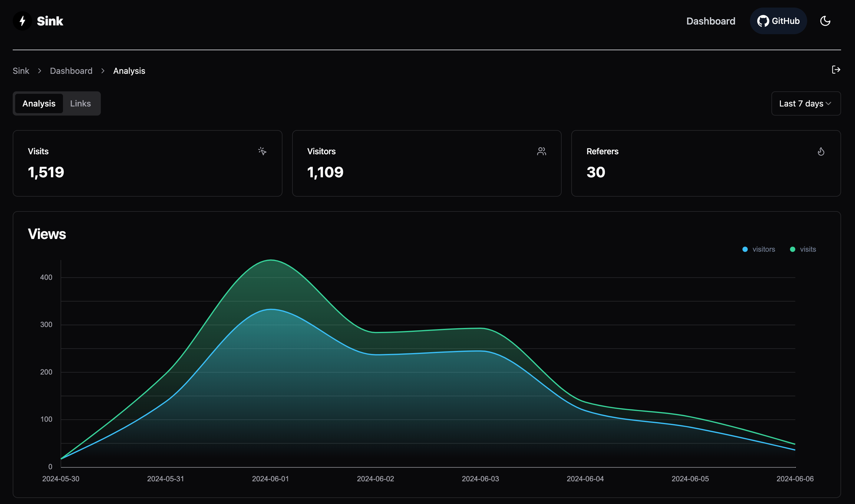Click the green visits legend dot

792,249
